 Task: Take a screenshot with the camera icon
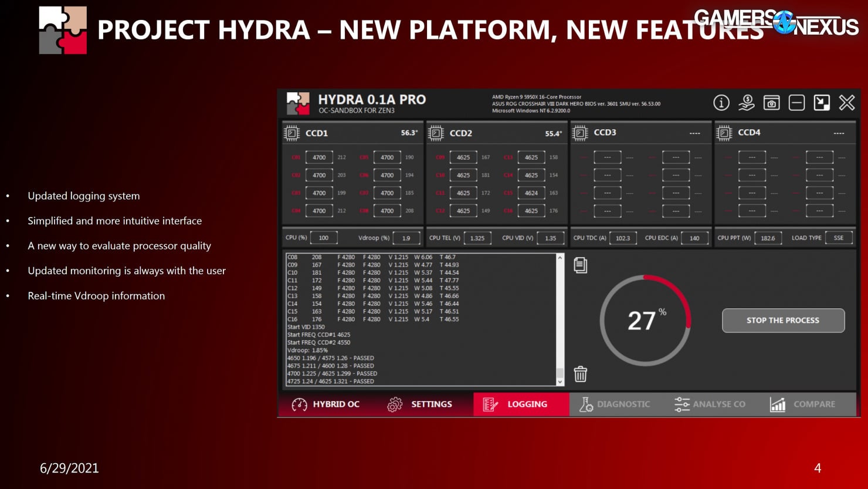771,103
